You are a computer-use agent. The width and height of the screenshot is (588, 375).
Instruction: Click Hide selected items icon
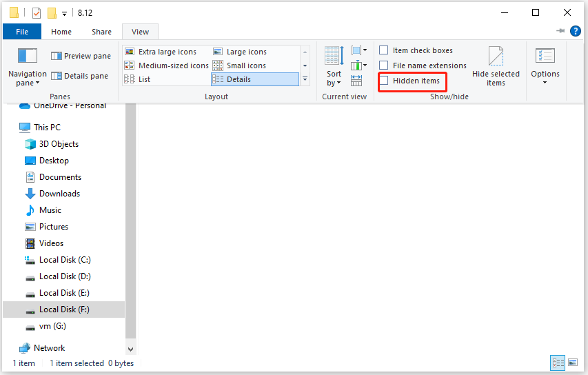click(x=496, y=57)
